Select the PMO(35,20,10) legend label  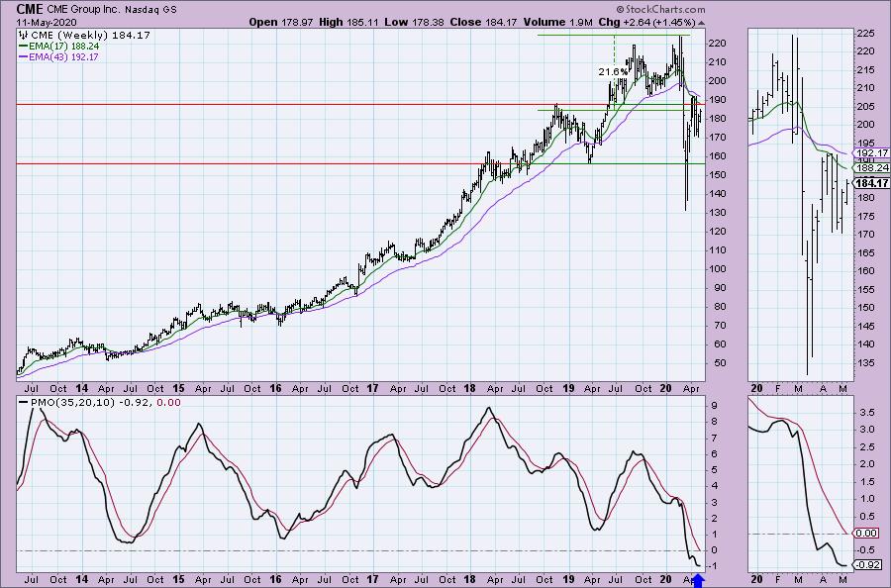point(72,402)
